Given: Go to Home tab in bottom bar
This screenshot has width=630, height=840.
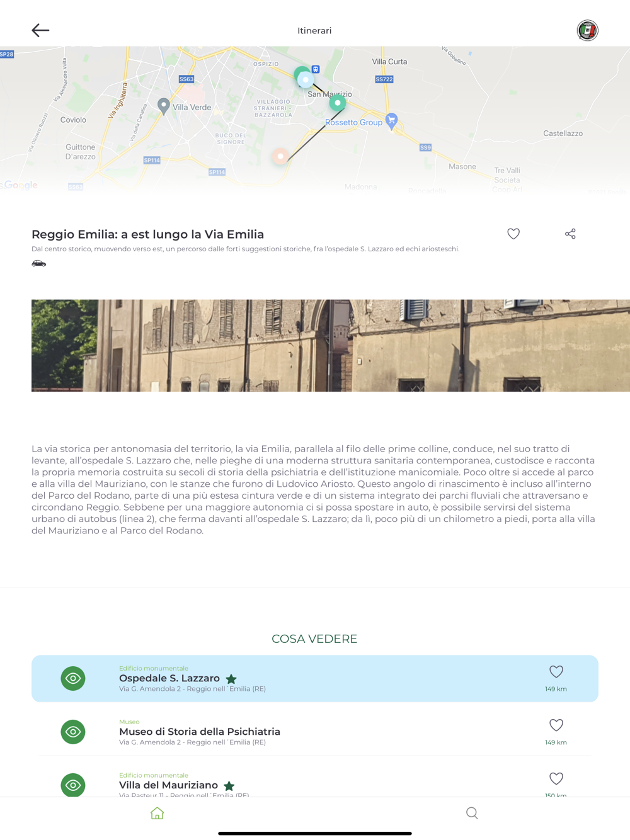Looking at the screenshot, I should [157, 813].
